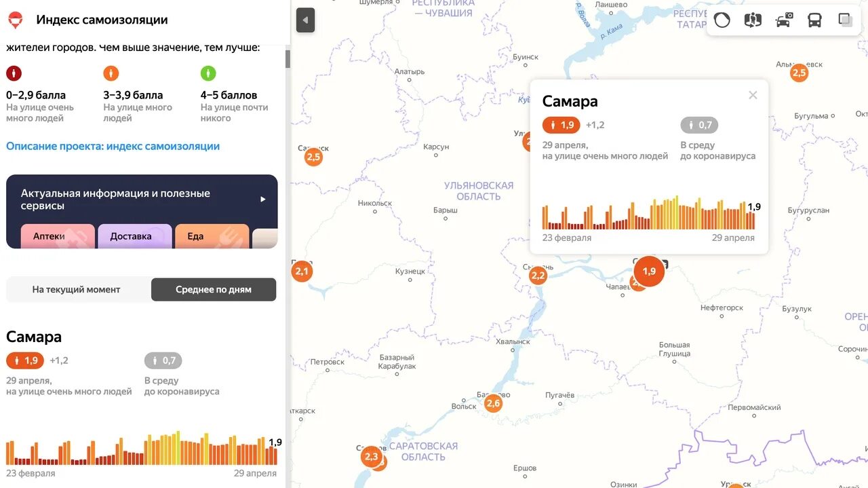Click the 'Индекс самоизоляции' title
This screenshot has width=868, height=488.
click(x=102, y=20)
